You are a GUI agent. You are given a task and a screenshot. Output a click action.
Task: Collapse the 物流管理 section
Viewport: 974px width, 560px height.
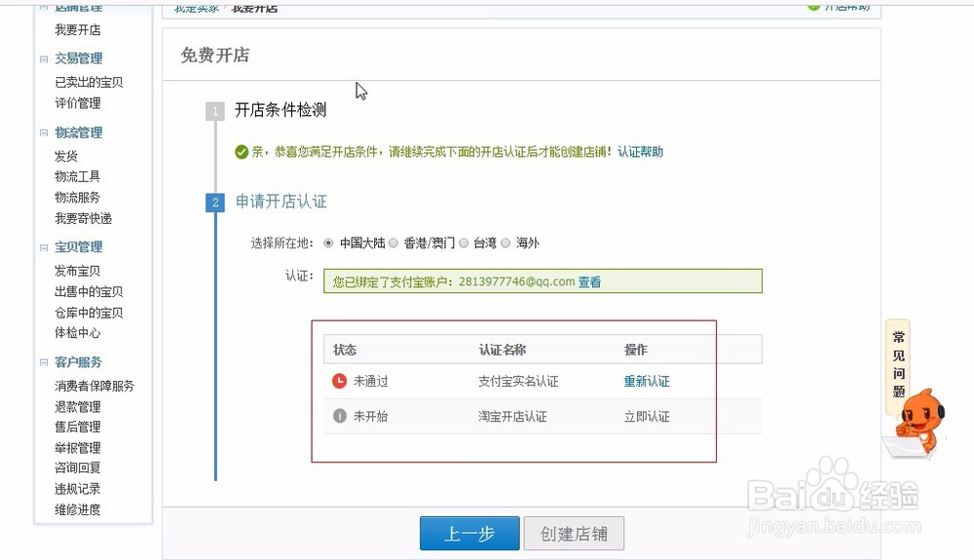tap(44, 132)
